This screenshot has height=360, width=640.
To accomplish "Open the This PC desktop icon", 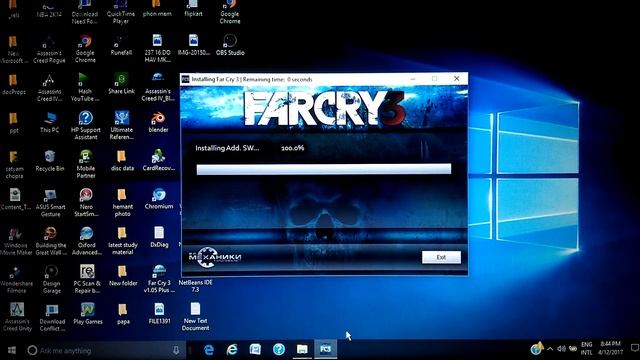I will pos(49,122).
